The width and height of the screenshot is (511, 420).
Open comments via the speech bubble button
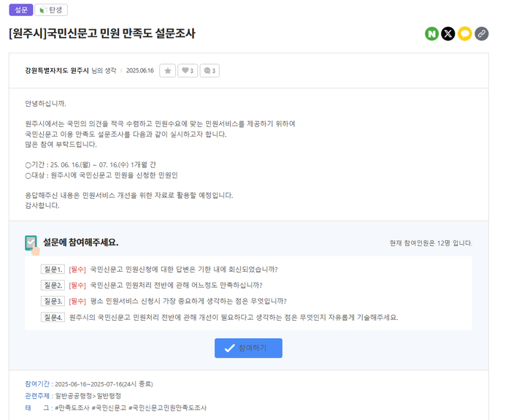[x=210, y=71]
